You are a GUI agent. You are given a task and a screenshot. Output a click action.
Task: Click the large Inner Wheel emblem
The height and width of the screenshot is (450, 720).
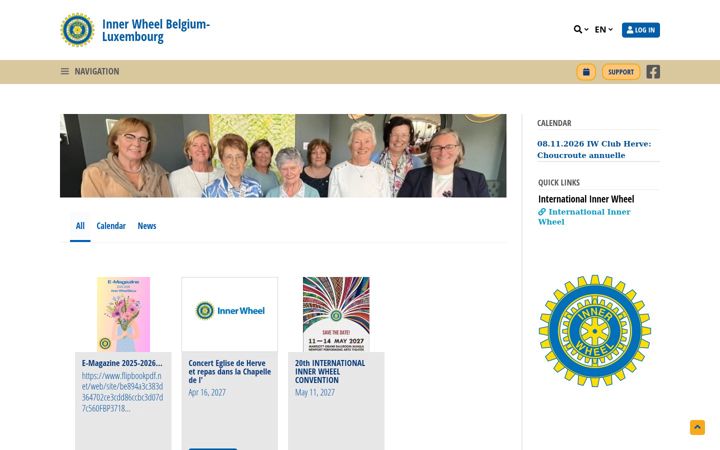click(x=595, y=331)
